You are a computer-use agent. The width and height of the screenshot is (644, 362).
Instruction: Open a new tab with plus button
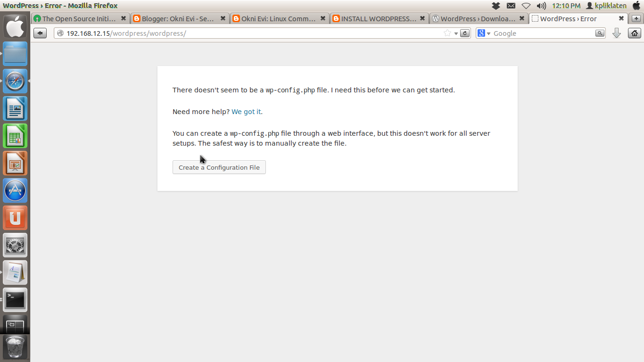pos(636,18)
